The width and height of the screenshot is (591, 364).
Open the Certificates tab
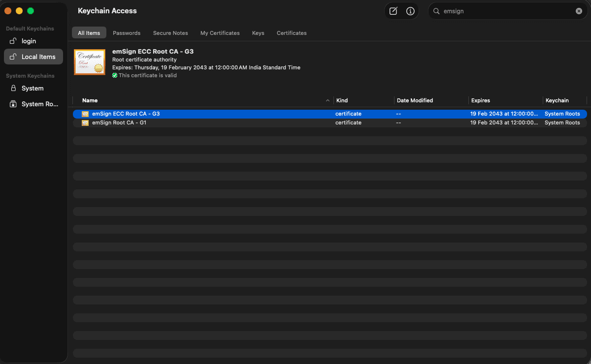[x=292, y=33]
